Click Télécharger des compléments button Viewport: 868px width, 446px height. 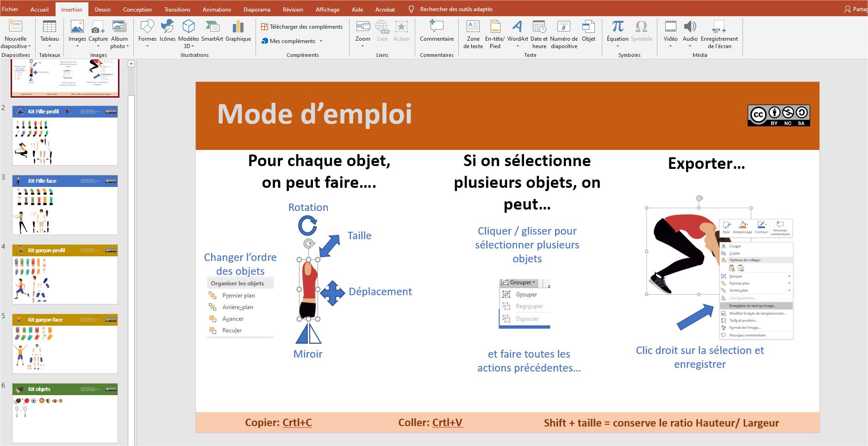click(301, 27)
